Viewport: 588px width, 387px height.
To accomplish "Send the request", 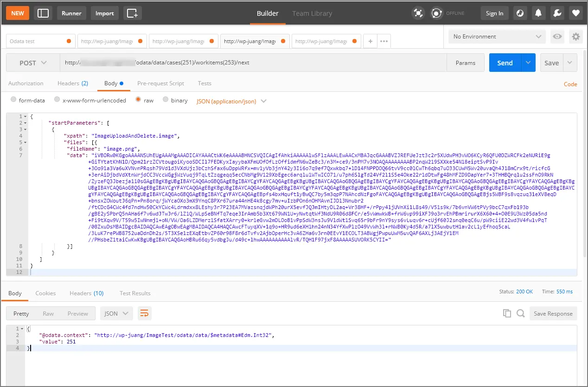I will [x=505, y=63].
